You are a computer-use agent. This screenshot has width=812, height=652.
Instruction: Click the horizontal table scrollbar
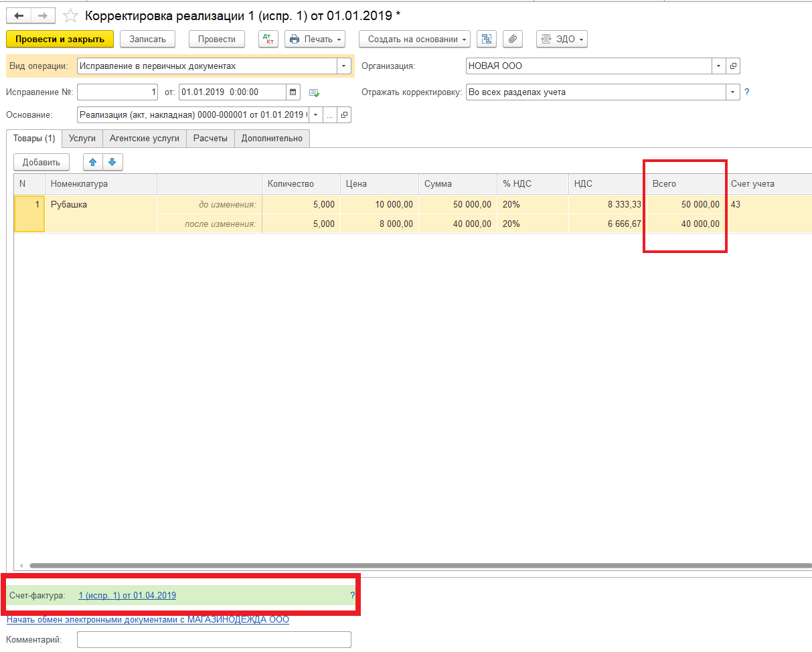[x=420, y=566]
